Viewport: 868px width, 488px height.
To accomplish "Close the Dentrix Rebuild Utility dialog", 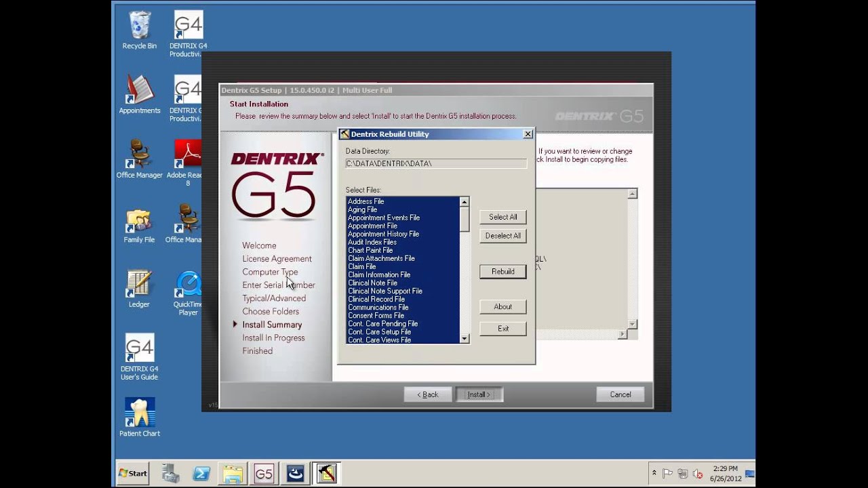I will [x=528, y=134].
